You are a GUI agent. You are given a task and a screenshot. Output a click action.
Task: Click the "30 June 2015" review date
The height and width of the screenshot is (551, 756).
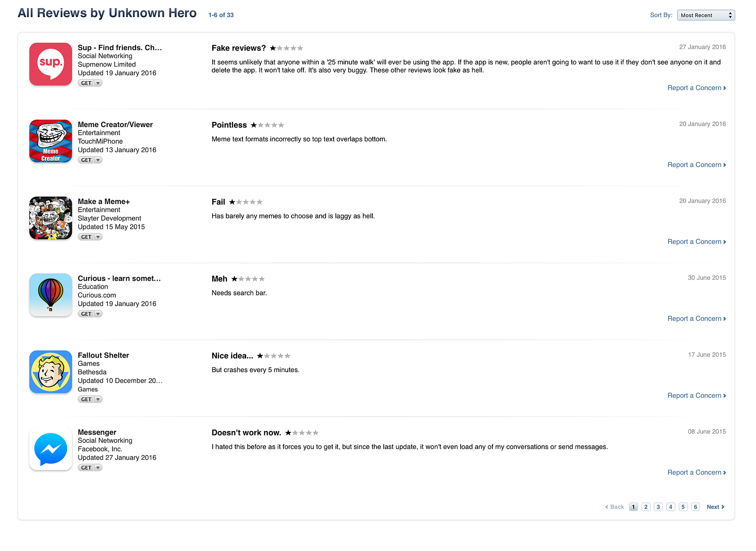click(x=707, y=278)
